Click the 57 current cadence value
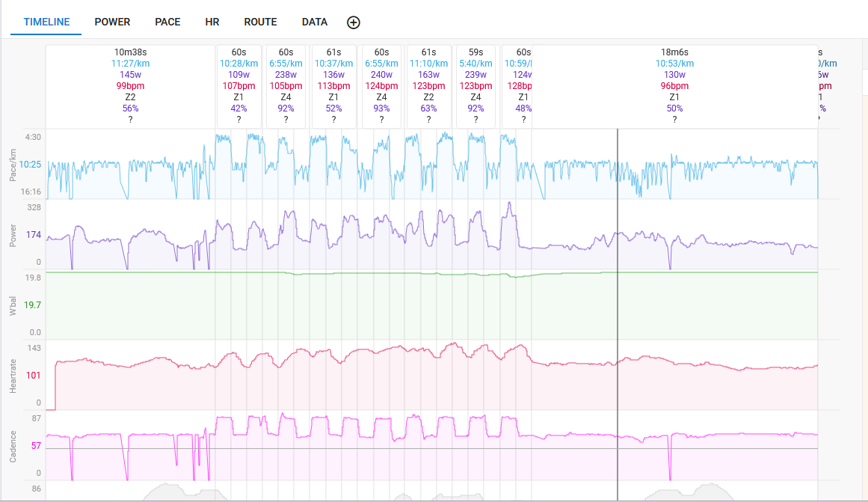Image resolution: width=868 pixels, height=502 pixels. point(36,446)
